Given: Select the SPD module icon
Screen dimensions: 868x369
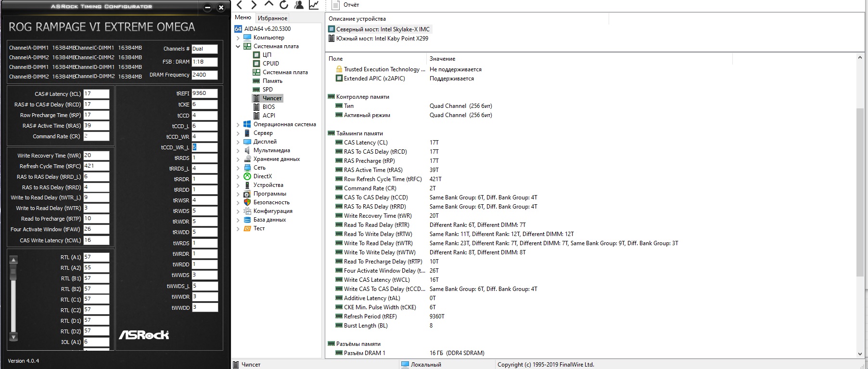Looking at the screenshot, I should (x=256, y=90).
